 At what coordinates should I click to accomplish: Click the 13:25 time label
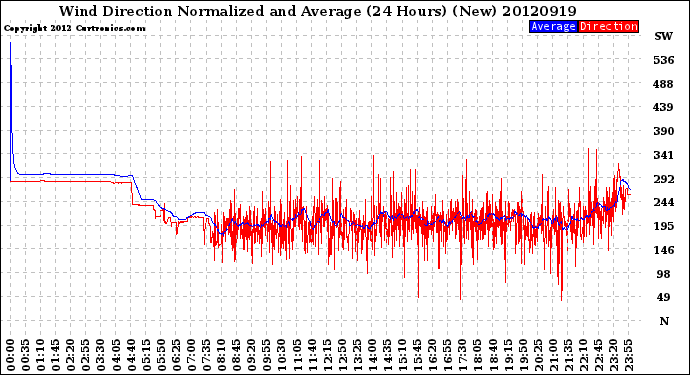click(357, 355)
